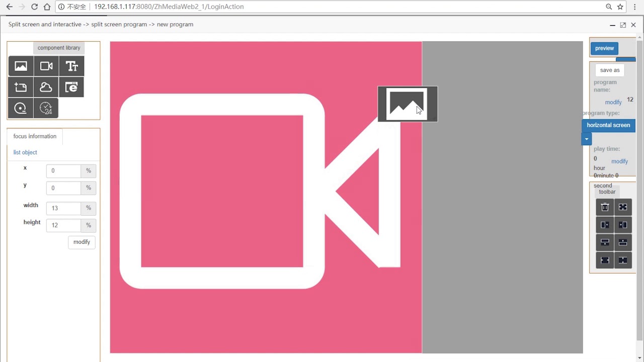Select the 24-hour clock component
644x362 pixels.
pyautogui.click(x=46, y=108)
